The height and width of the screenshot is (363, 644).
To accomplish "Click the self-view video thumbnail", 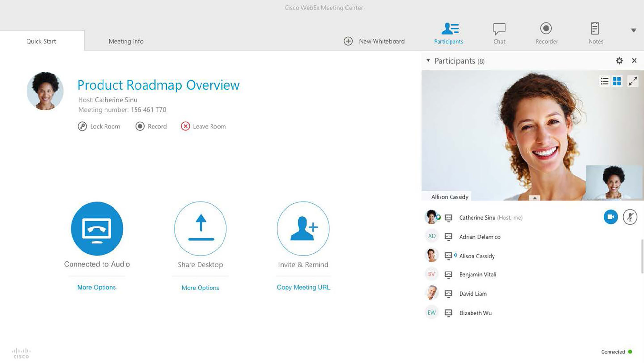I will 614,182.
